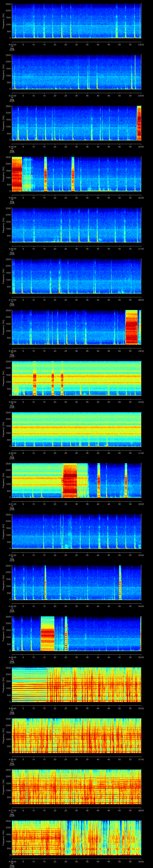Click the red burst ending the 4:24:00 spectrogram

click(x=139, y=123)
